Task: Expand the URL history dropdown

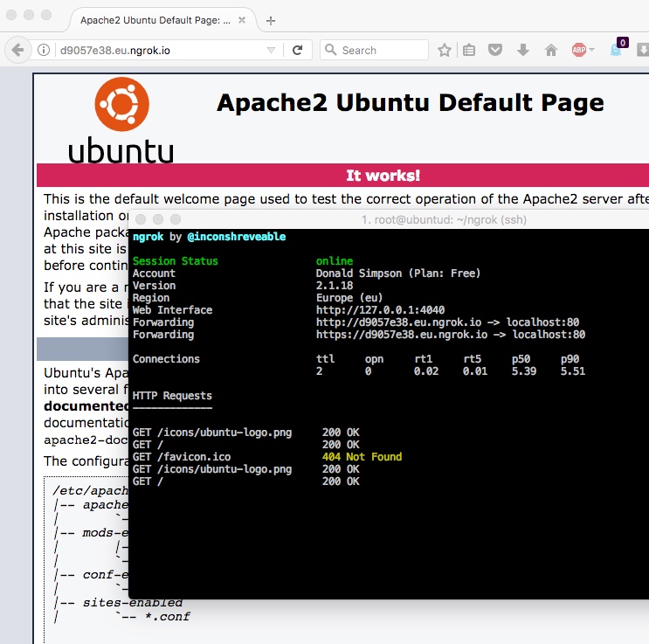Action: pos(271,51)
